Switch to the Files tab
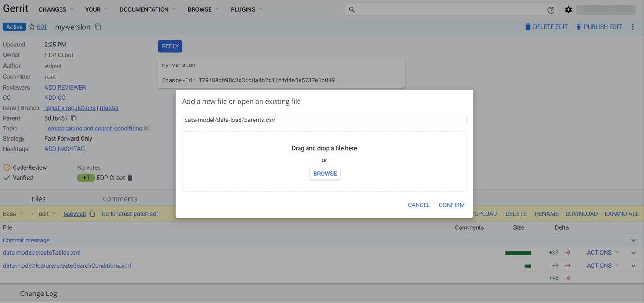Screen dimensions: 644x303 [x=38, y=199]
